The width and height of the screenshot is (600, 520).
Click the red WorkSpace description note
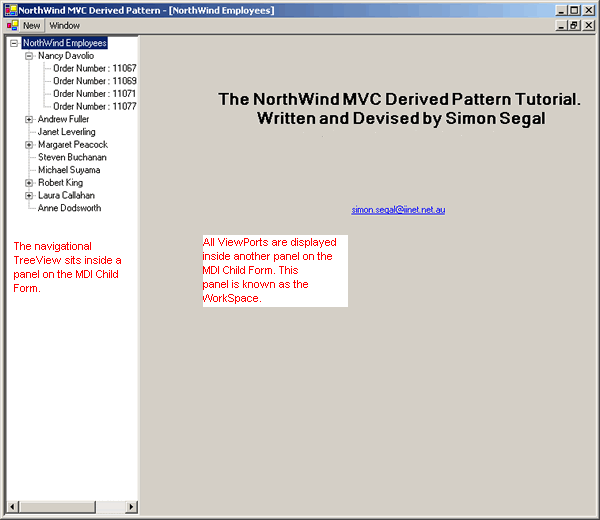(x=275, y=271)
